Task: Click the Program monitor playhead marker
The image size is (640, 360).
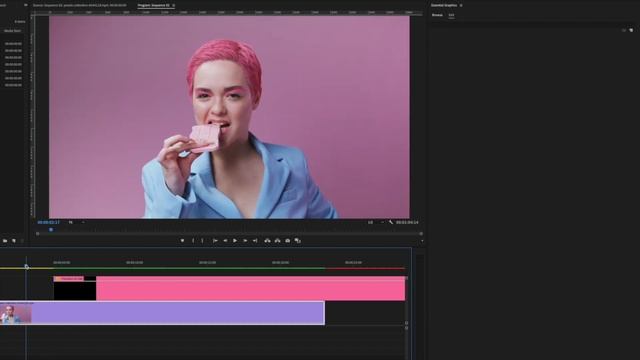Action: [51, 230]
